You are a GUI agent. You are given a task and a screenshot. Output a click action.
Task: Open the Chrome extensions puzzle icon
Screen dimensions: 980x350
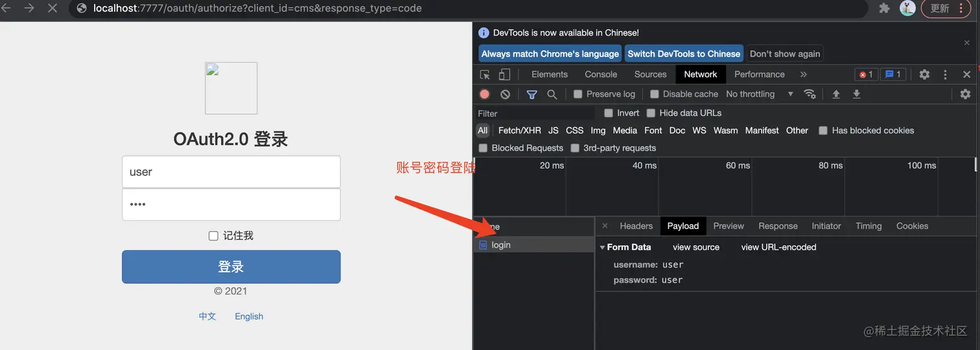[x=884, y=8]
